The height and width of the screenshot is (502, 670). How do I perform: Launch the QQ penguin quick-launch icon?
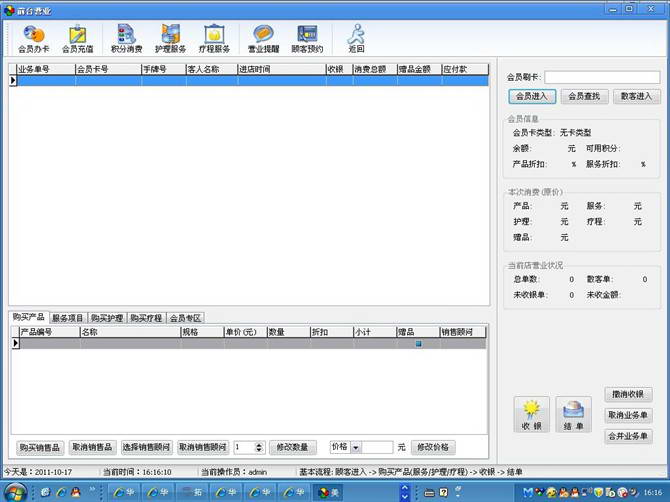coord(76,492)
